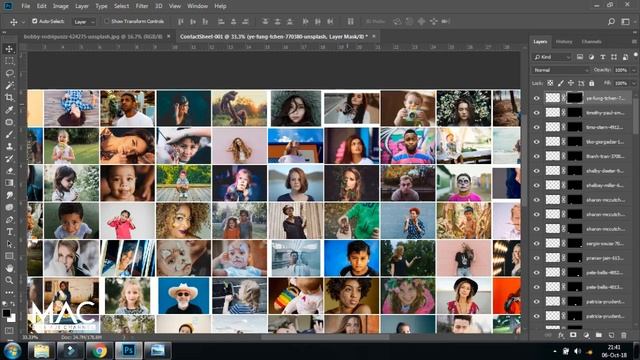Click the foreground color swatch
This screenshot has width=640, height=360.
pos(6,313)
